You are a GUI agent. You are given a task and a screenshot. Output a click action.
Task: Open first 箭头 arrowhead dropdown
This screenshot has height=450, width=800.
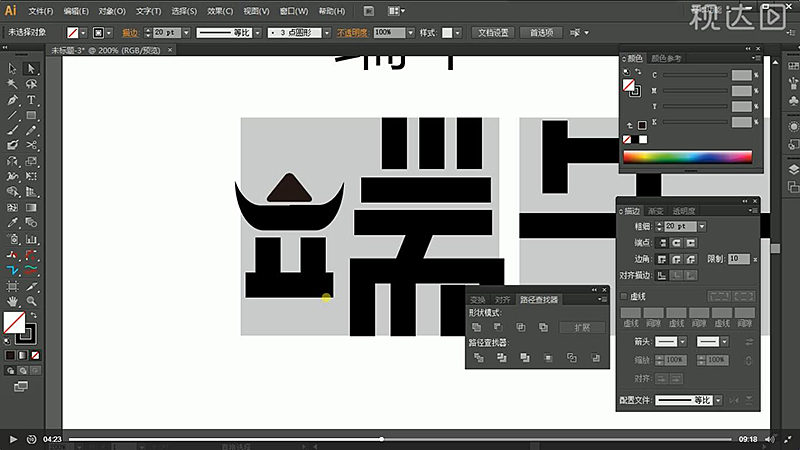(683, 341)
